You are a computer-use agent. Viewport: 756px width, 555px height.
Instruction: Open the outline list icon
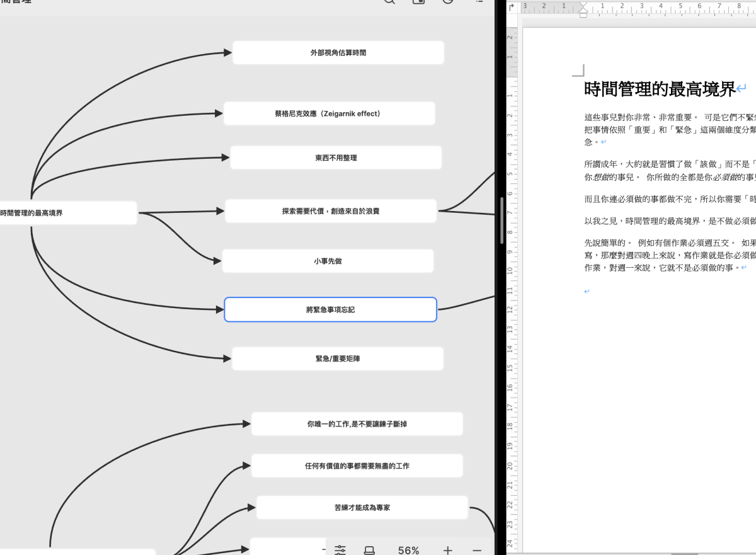coord(479,1)
